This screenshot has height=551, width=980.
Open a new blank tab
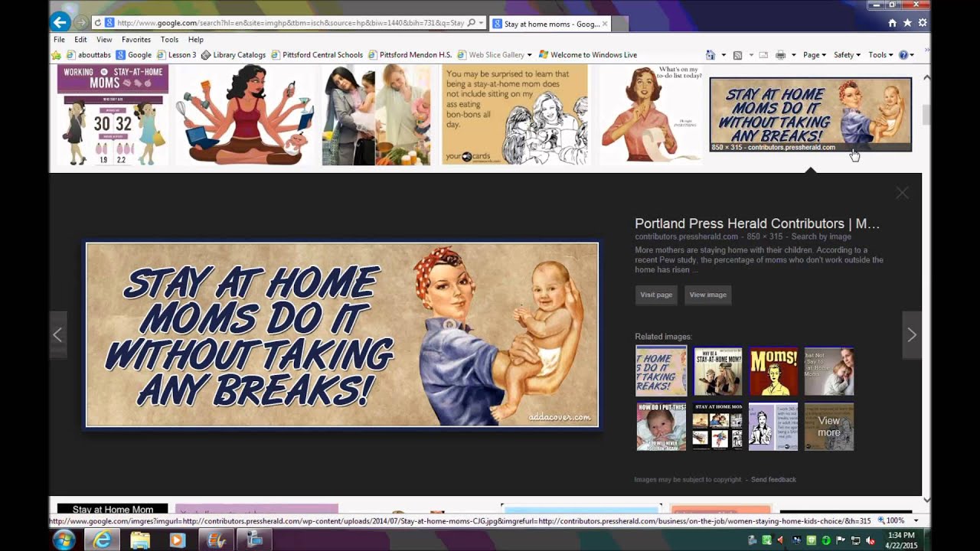point(620,24)
